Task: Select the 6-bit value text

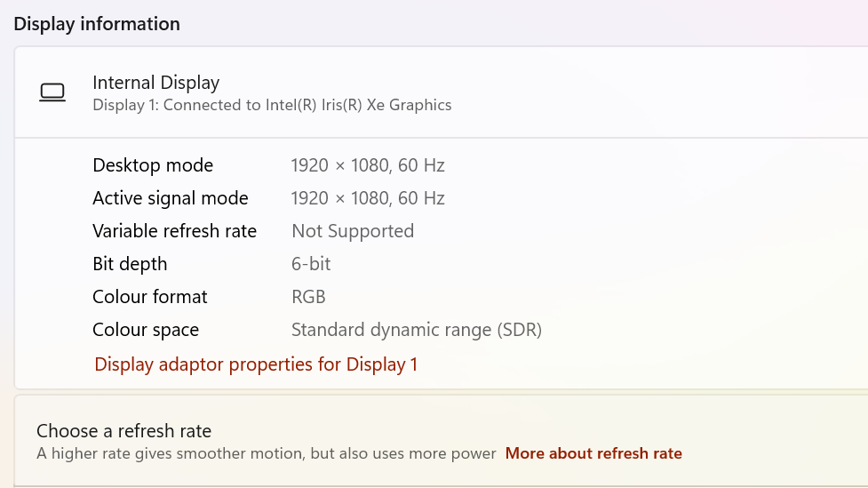Action: (x=311, y=264)
